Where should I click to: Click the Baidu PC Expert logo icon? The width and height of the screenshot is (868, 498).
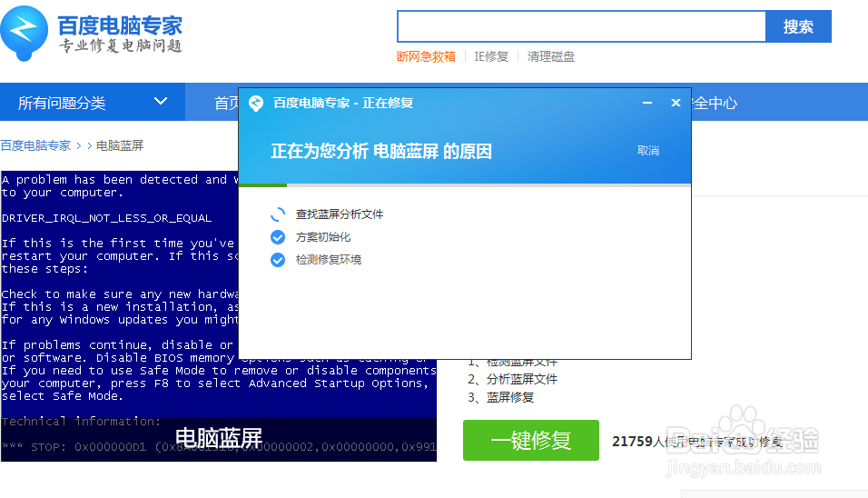click(x=24, y=34)
